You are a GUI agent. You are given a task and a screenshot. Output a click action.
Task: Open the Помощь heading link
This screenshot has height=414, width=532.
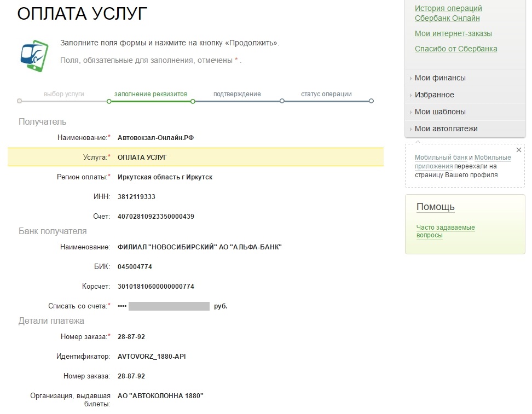(x=435, y=207)
